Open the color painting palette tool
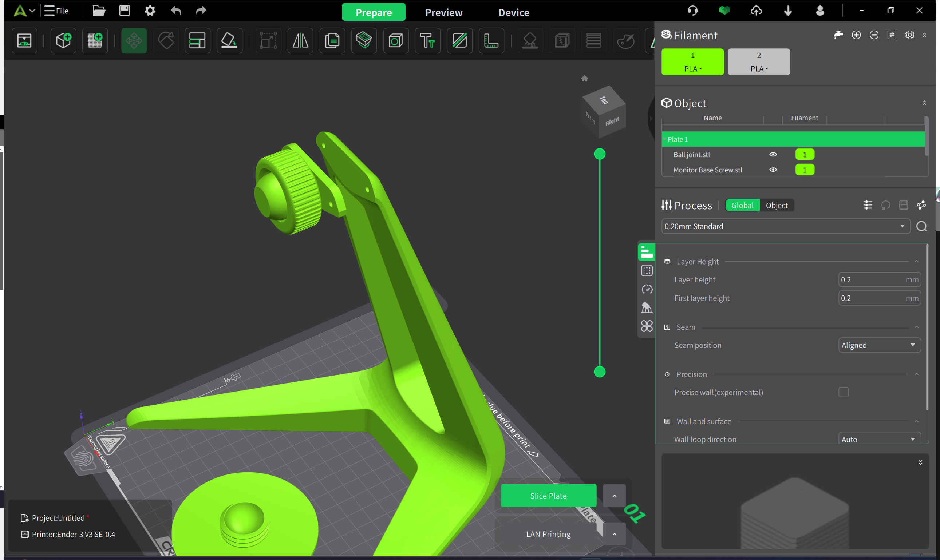Image resolution: width=940 pixels, height=560 pixels. pos(626,40)
